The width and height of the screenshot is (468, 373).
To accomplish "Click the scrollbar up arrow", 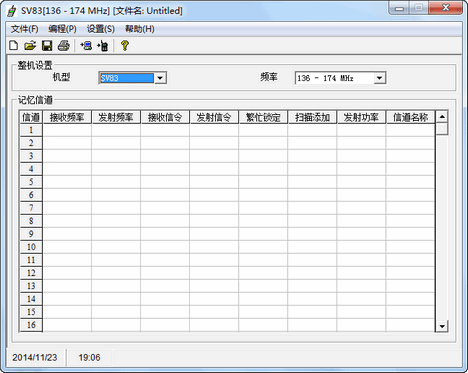I will (x=442, y=117).
